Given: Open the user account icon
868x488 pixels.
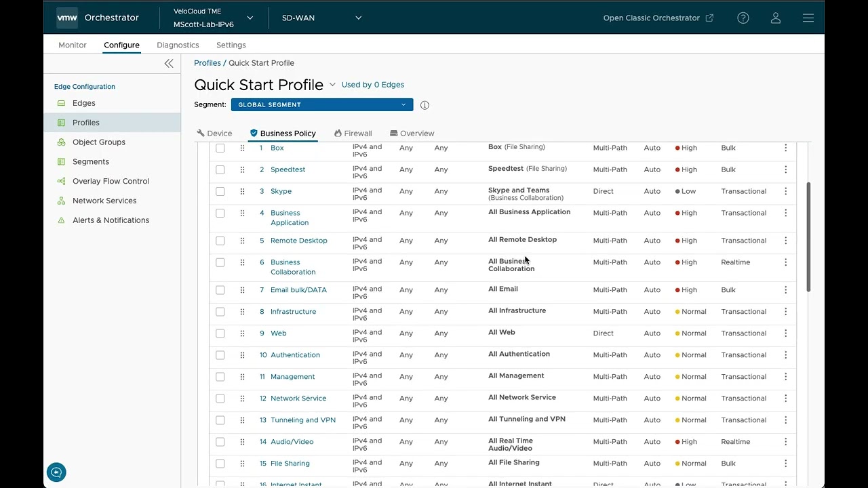Looking at the screenshot, I should click(776, 18).
